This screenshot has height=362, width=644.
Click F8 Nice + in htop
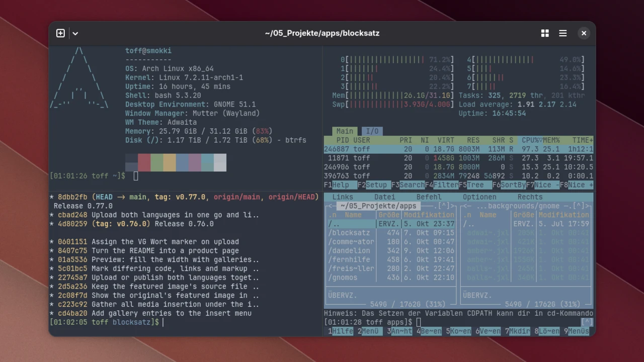(577, 185)
